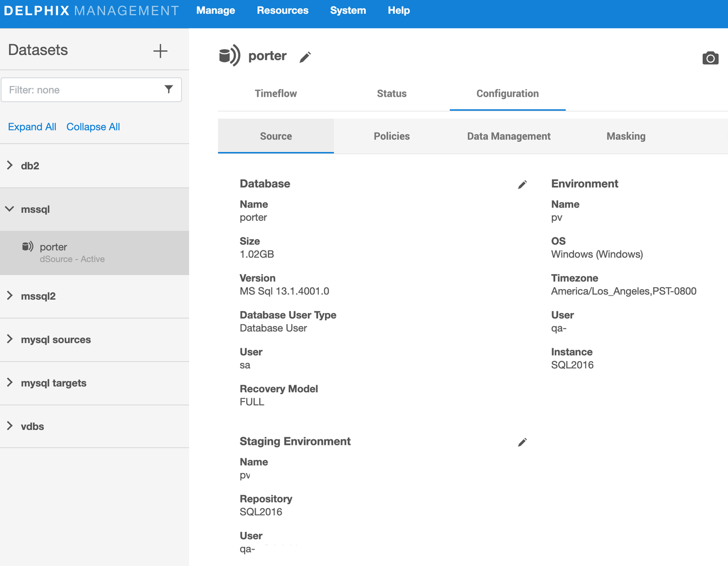The height and width of the screenshot is (566, 728).
Task: Edit the Database section with its pencil
Action: click(523, 185)
